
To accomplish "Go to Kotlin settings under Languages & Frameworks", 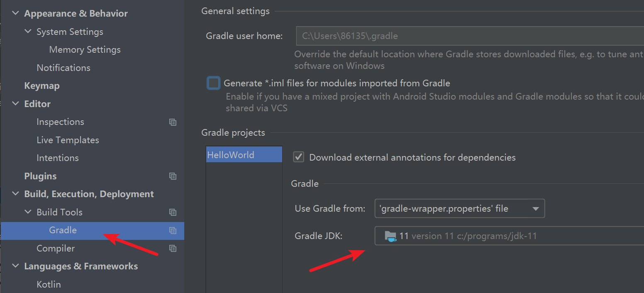I will pyautogui.click(x=49, y=284).
